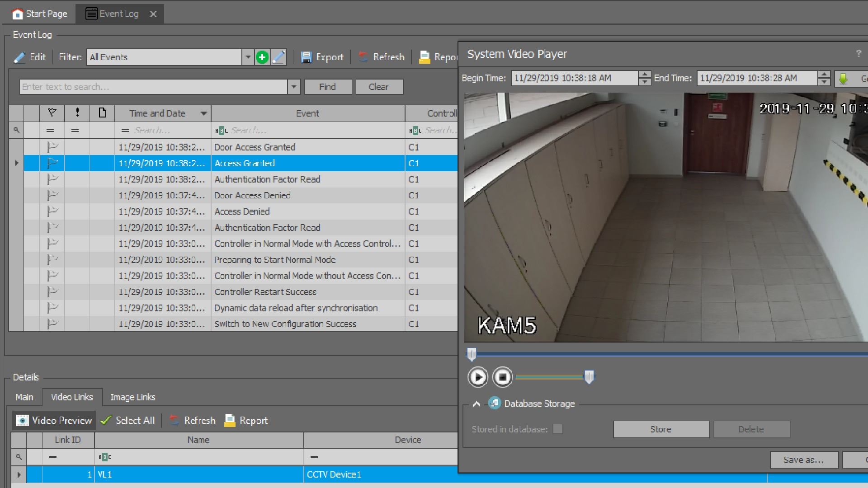Click Refresh in the Event Log toolbar
This screenshot has width=868, height=488.
382,57
